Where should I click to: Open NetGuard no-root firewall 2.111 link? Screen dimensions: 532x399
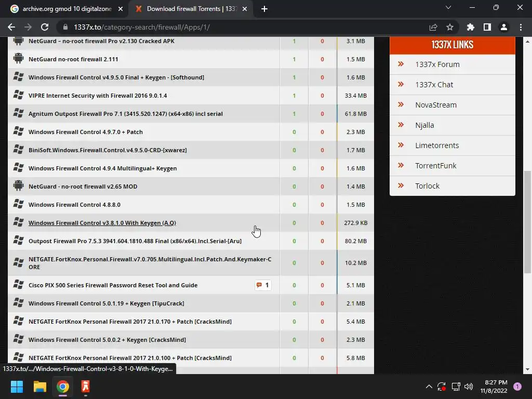click(x=73, y=59)
